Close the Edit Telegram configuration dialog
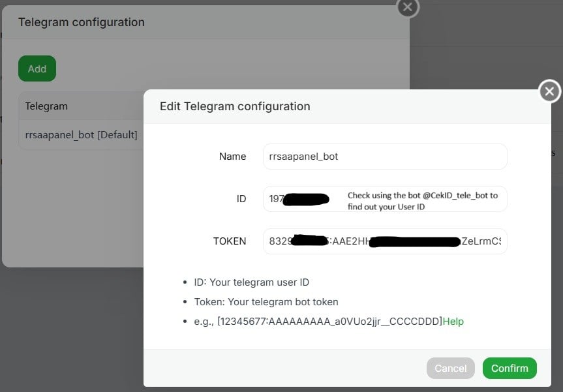563x392 pixels. click(549, 91)
